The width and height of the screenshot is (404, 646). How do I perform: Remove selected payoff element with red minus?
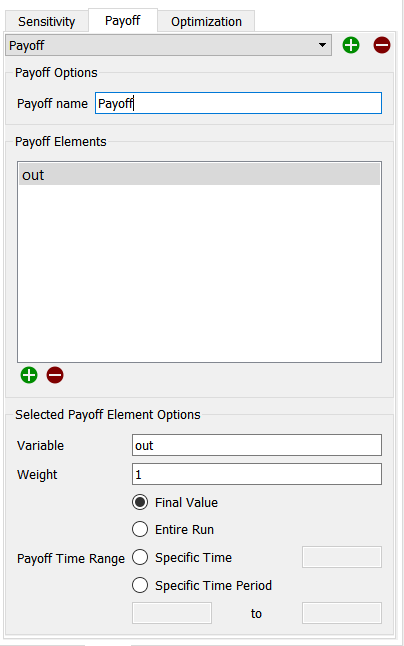55,375
